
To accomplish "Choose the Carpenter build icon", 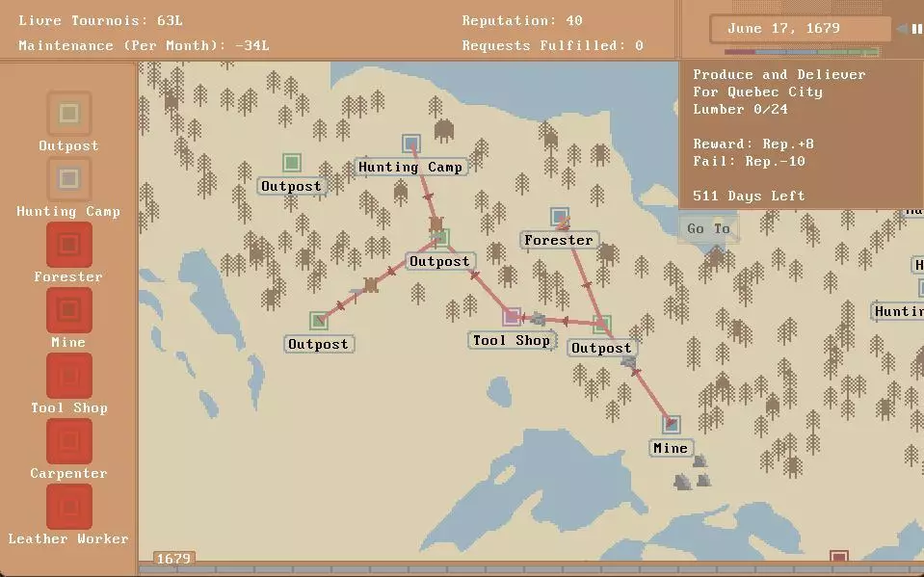I will pyautogui.click(x=68, y=441).
